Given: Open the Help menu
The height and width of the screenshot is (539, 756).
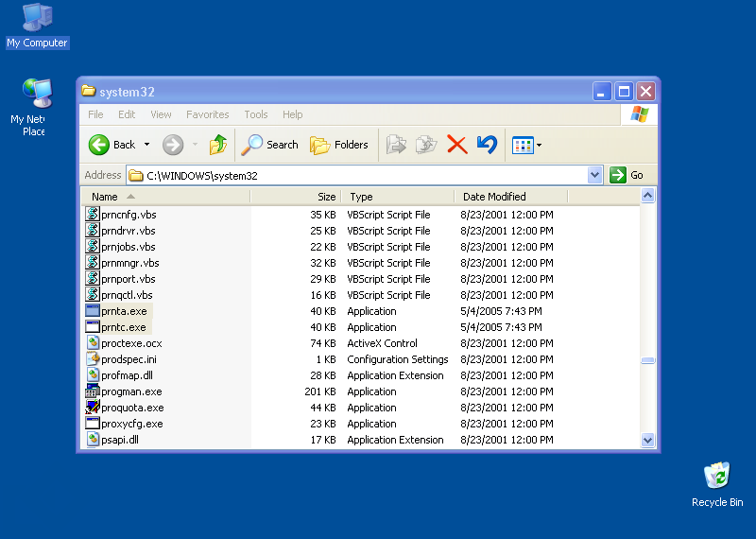Looking at the screenshot, I should pyautogui.click(x=292, y=114).
